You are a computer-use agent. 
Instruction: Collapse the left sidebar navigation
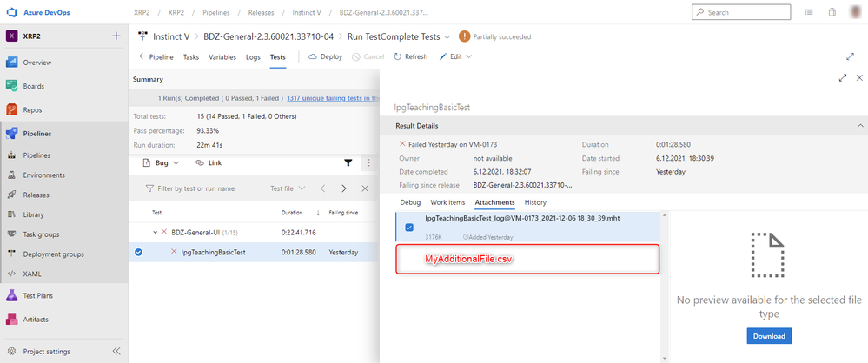tap(116, 352)
